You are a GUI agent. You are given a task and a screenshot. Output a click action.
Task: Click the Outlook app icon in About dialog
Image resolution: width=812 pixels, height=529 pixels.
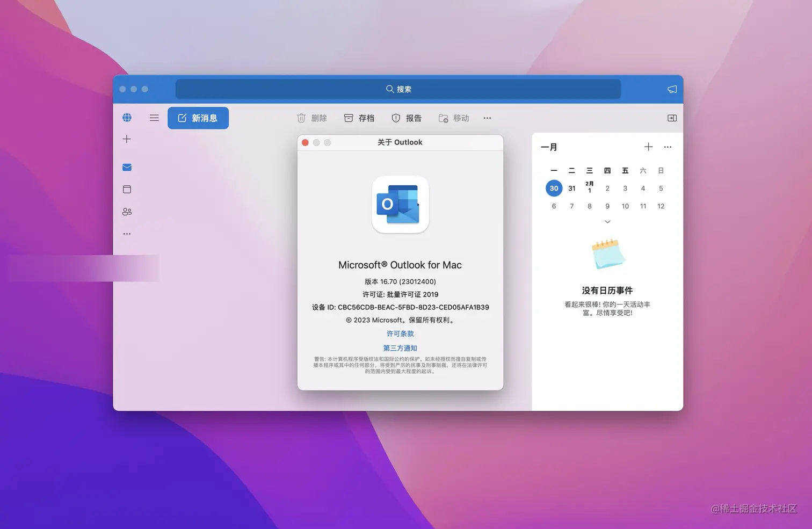pos(400,205)
